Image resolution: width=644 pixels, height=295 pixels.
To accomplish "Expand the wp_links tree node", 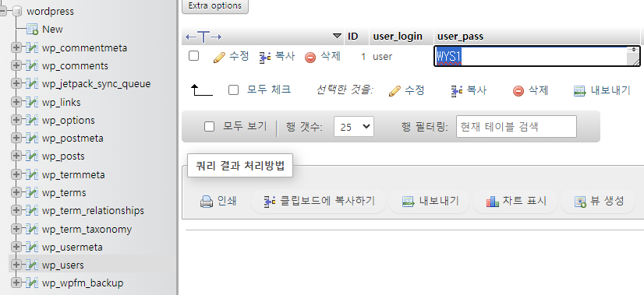I will pyautogui.click(x=16, y=102).
